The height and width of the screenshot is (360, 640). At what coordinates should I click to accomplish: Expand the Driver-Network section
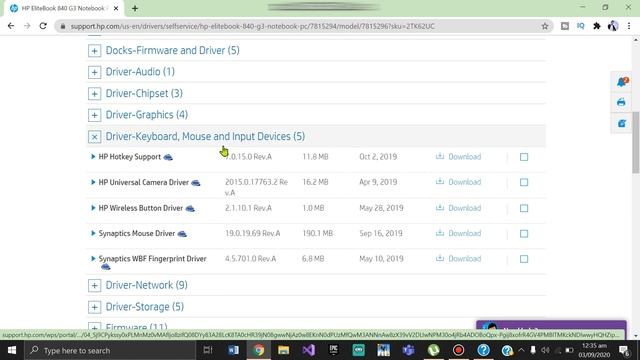94,285
